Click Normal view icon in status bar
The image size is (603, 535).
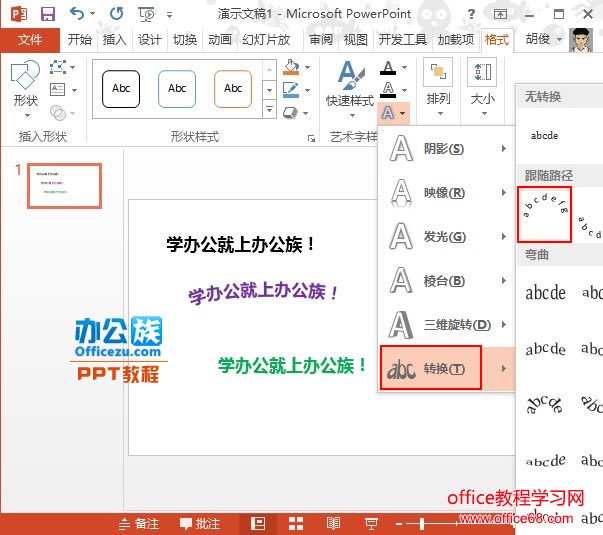coord(258,523)
